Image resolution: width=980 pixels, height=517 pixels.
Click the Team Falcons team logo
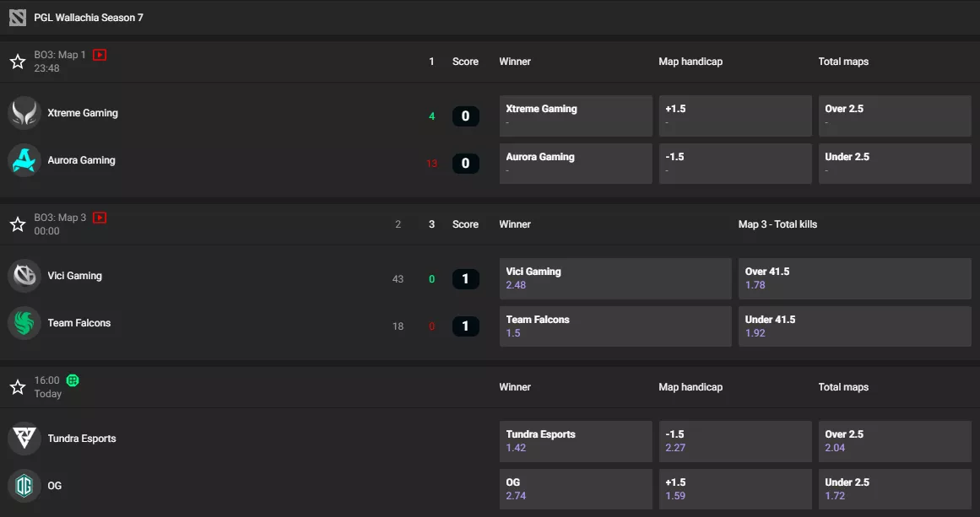pyautogui.click(x=24, y=322)
